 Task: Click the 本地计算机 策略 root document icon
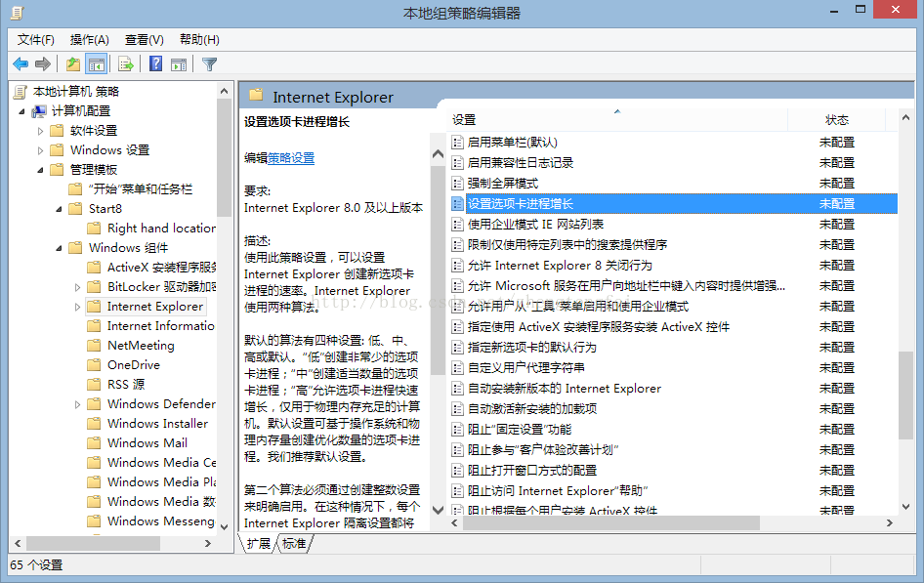(x=21, y=91)
